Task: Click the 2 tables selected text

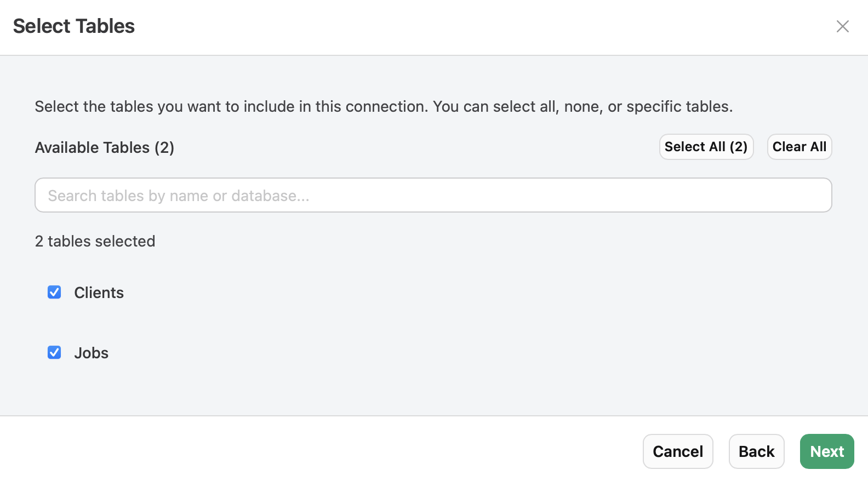Action: [95, 241]
